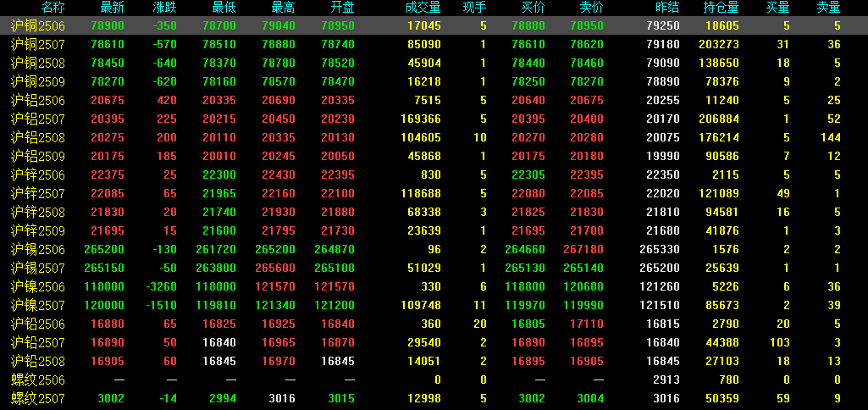The width and height of the screenshot is (868, 410).
Task: Select the 沪铝2507 contract name
Action: [x=37, y=119]
